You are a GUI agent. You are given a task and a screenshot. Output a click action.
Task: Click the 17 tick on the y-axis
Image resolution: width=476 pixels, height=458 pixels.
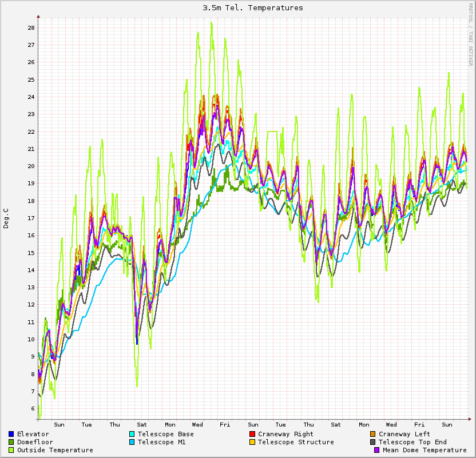(x=31, y=218)
